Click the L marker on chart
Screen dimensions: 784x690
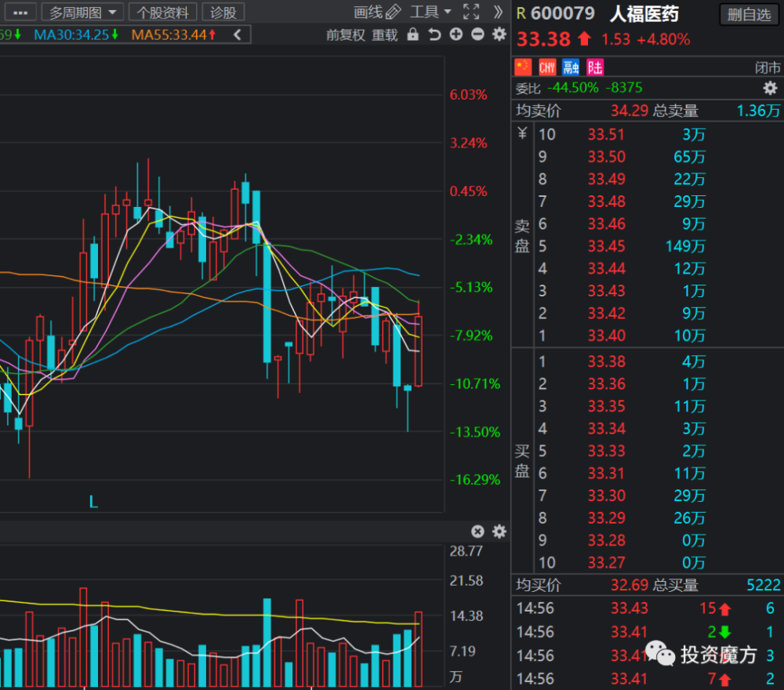coord(93,502)
